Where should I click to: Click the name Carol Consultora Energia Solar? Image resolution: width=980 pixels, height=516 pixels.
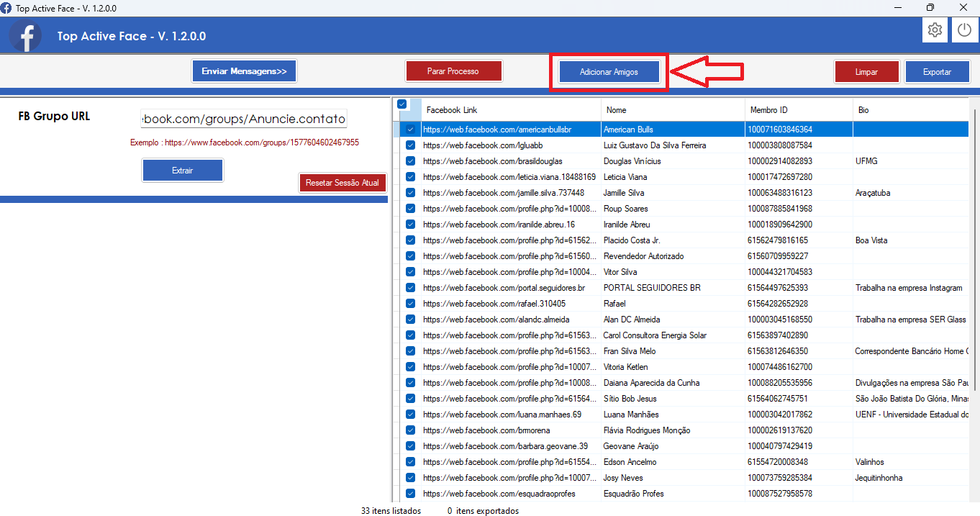[x=655, y=335]
